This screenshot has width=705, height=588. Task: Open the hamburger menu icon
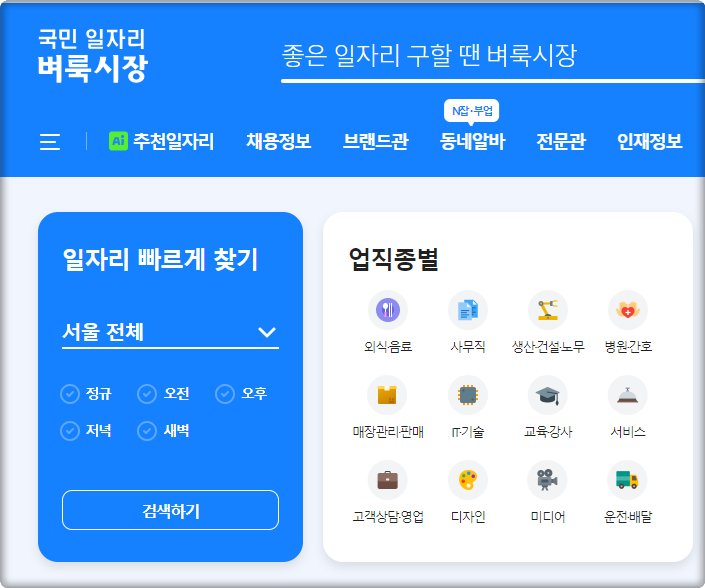click(x=49, y=142)
